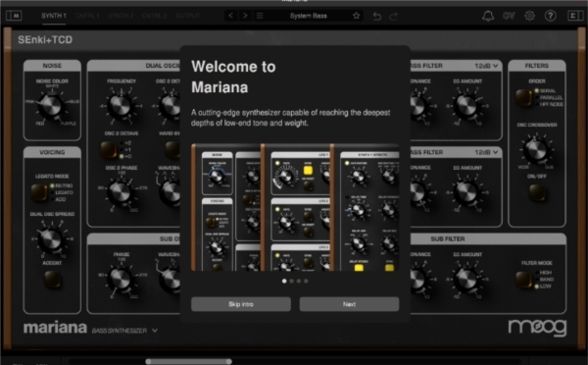Open the preset browser list icon
This screenshot has height=365, width=588.
click(x=260, y=16)
